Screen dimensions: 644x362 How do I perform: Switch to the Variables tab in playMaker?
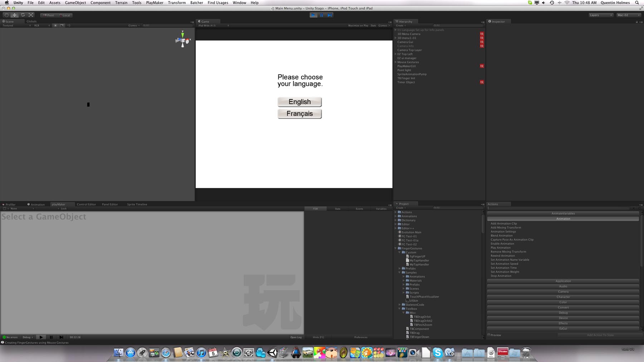click(x=381, y=208)
